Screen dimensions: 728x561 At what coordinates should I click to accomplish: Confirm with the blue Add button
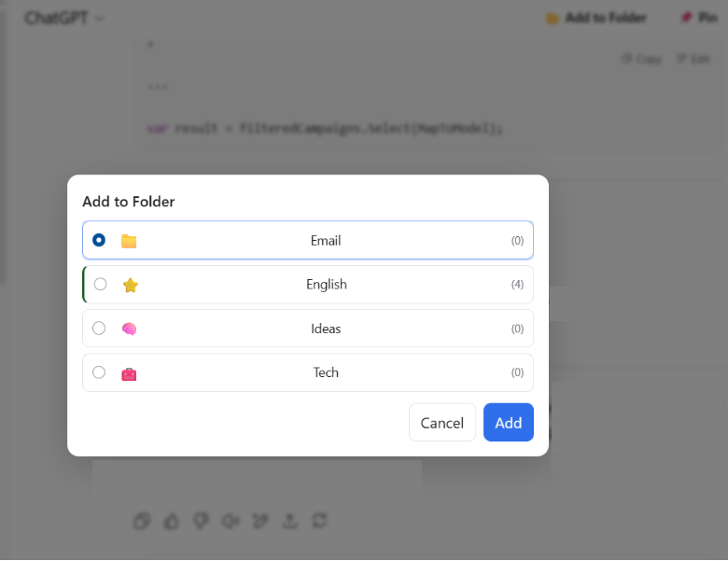coord(508,423)
